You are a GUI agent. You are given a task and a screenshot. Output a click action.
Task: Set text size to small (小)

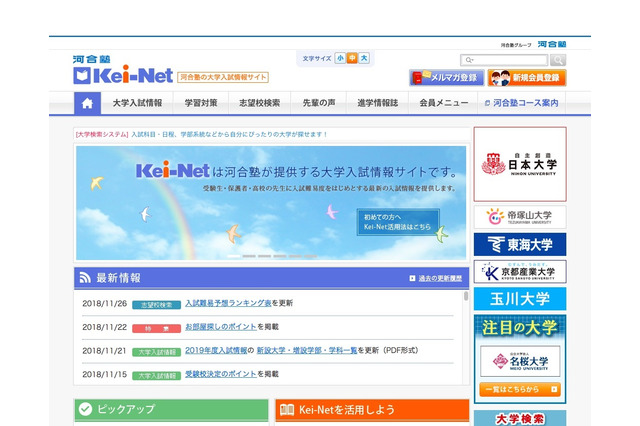[340, 58]
